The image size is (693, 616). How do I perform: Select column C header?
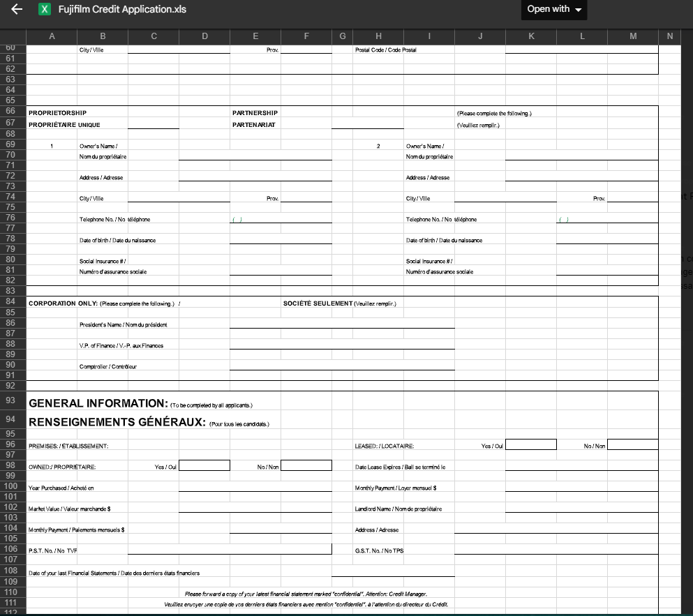tap(154, 36)
